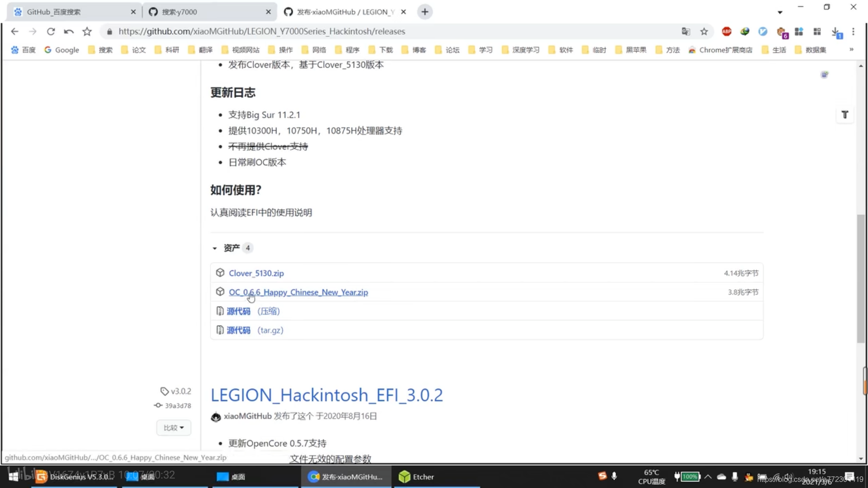Open the ABP adblock extension icon
This screenshot has width=868, height=488.
coord(726,31)
